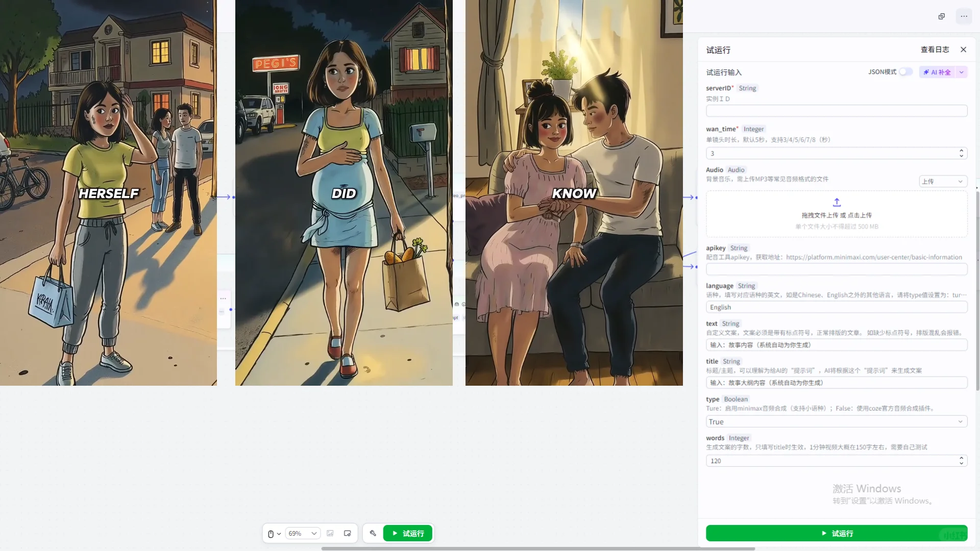Run the big green 试运行 button in panel
This screenshot has height=551, width=980.
[836, 533]
